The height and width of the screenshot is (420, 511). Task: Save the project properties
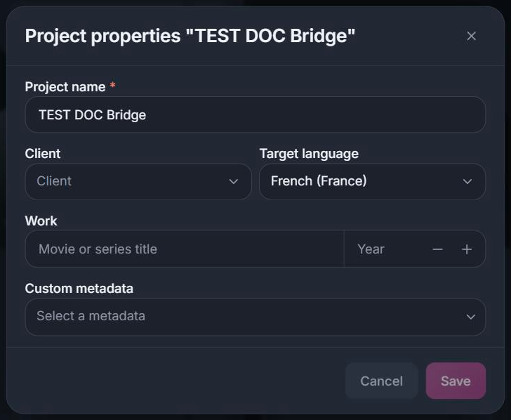click(x=456, y=381)
